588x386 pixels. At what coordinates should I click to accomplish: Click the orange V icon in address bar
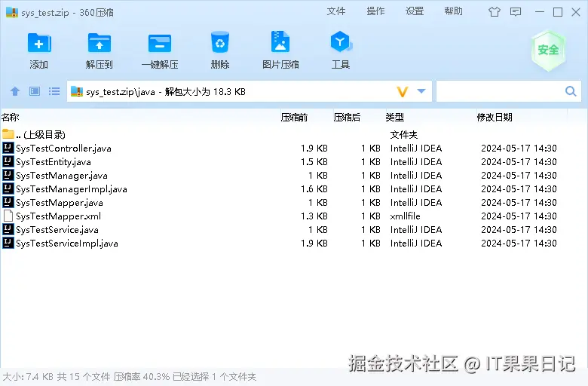point(402,91)
